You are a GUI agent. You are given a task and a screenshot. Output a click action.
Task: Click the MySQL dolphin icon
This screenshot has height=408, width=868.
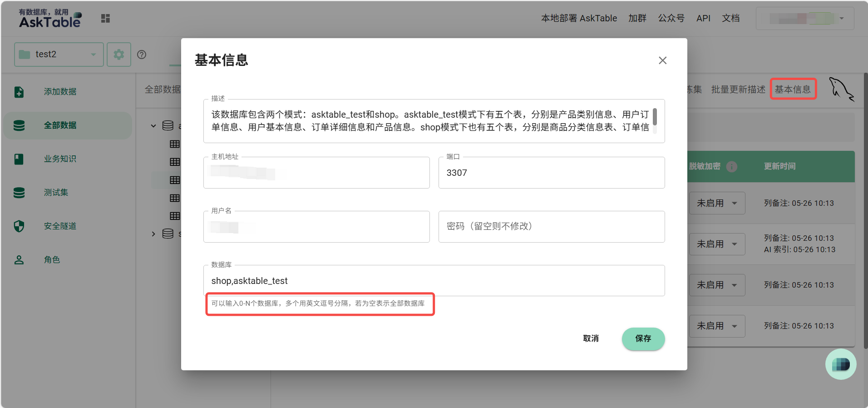[x=841, y=89]
